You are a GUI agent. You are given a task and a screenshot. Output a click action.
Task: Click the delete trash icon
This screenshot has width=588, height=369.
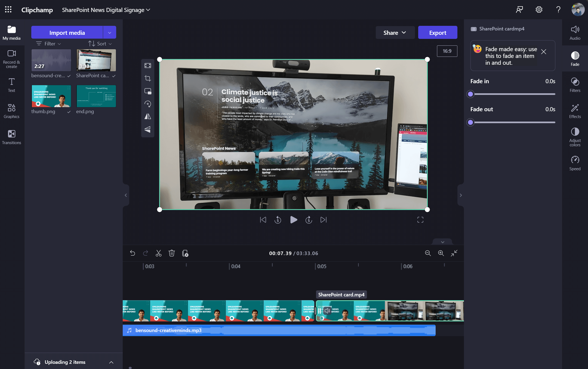pos(171,253)
